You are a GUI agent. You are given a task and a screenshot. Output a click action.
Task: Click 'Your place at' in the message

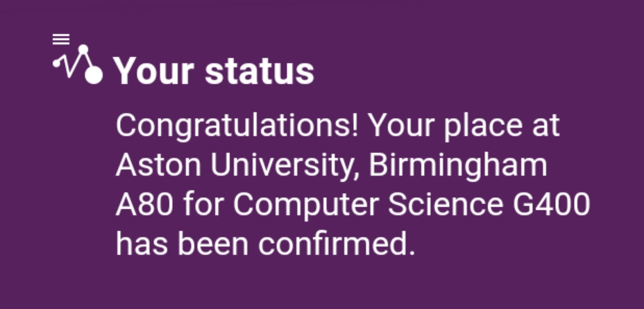click(464, 127)
